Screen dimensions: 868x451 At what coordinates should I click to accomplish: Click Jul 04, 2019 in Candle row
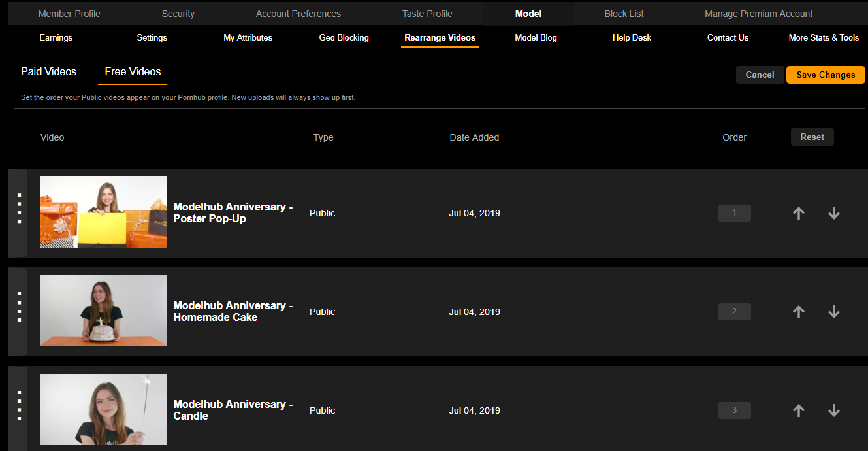pos(475,410)
